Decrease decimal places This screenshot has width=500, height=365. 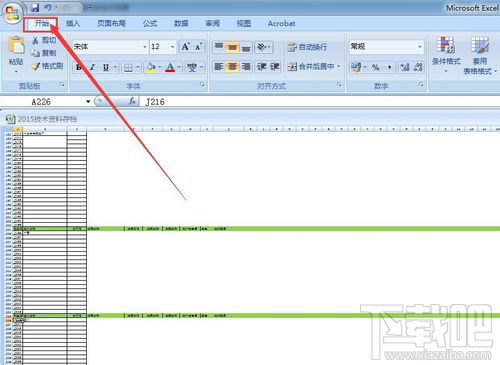click(x=418, y=67)
